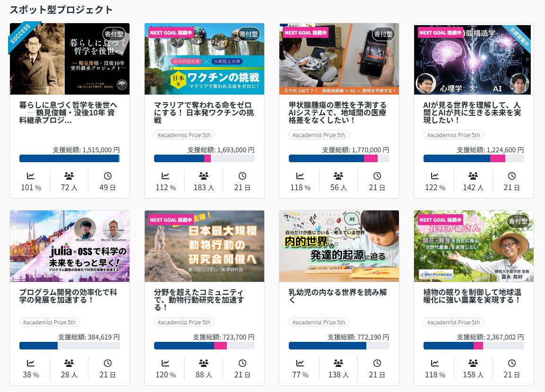The height and width of the screenshot is (392, 545).
Task: Click the people icon on the plant dormancy card
Action: [x=473, y=363]
